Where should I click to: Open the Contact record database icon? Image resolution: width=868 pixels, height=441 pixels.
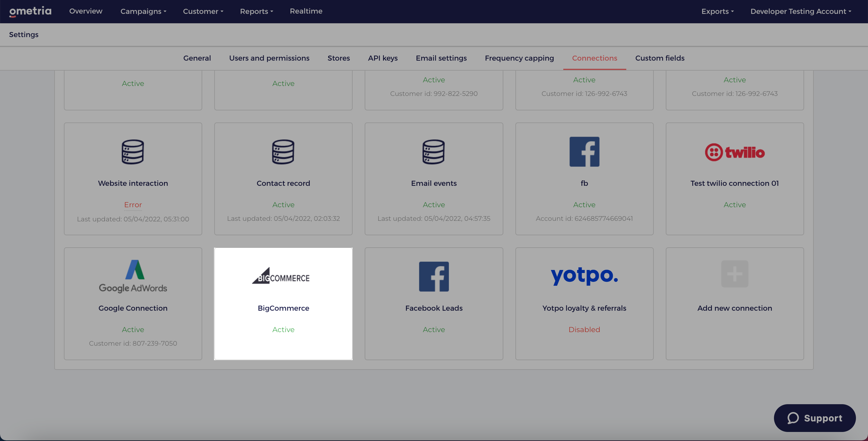[x=283, y=152]
